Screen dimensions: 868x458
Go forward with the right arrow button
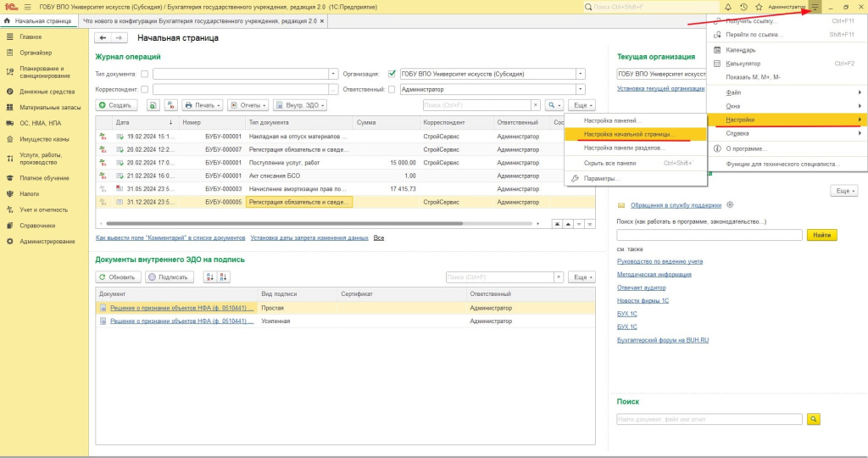[119, 37]
